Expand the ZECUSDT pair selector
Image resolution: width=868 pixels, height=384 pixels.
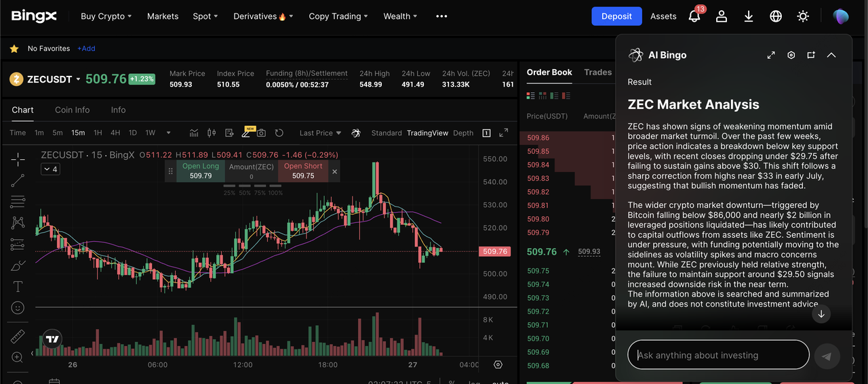(78, 79)
